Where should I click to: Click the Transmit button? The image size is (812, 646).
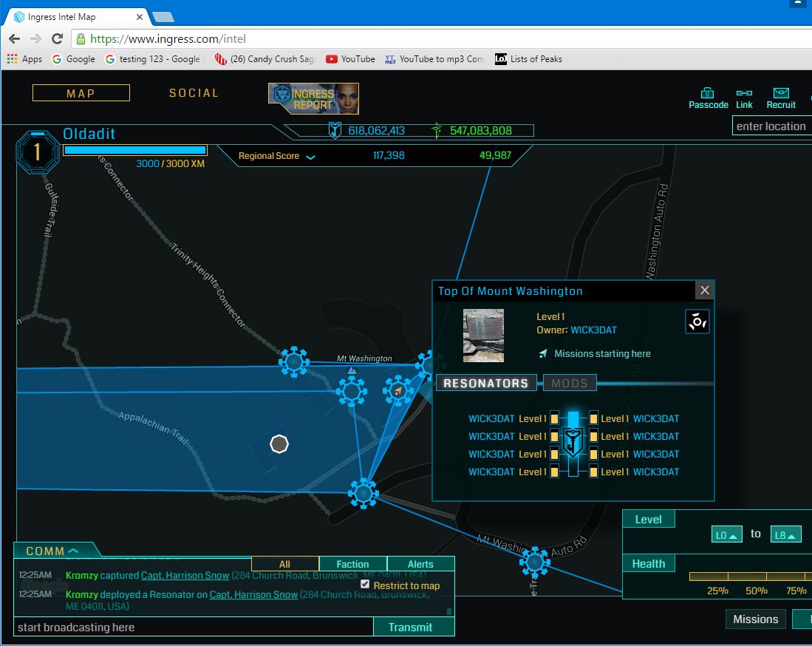(x=410, y=627)
